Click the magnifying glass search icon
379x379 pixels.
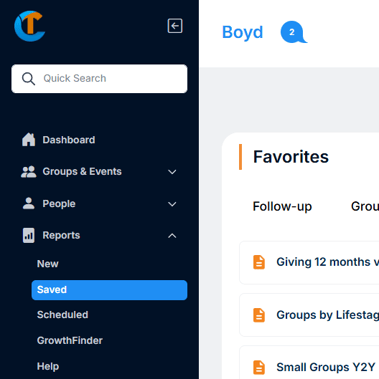point(28,79)
